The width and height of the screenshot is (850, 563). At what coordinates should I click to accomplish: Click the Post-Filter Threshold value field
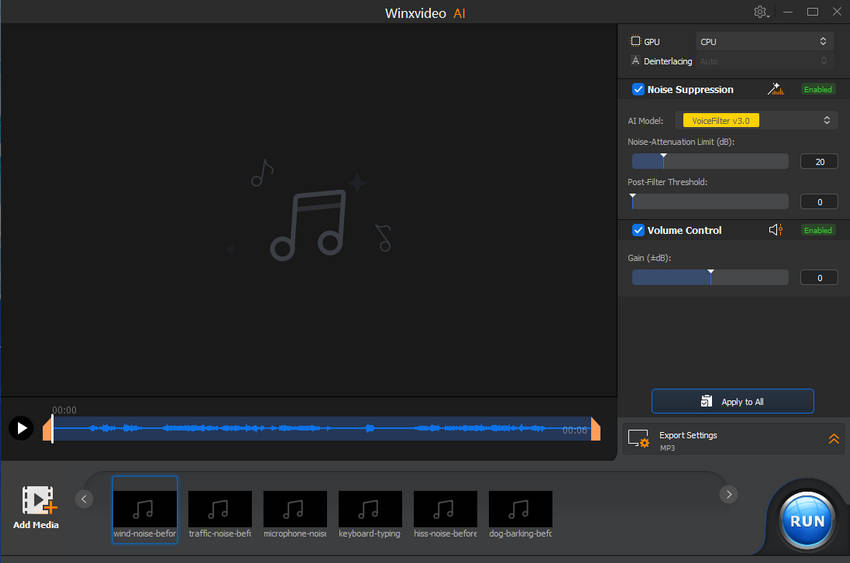click(x=819, y=202)
